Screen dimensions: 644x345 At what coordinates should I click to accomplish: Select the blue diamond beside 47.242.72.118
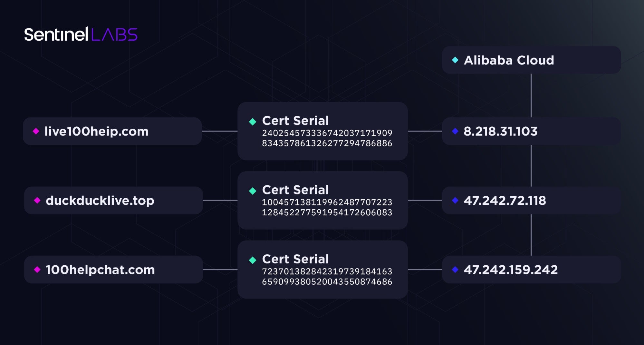455,200
